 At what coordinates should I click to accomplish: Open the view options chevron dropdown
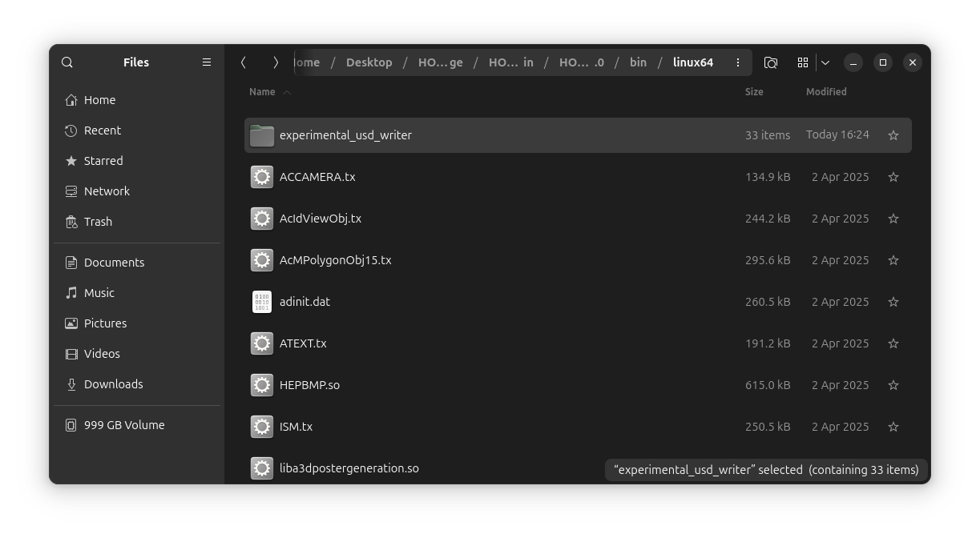pyautogui.click(x=825, y=62)
